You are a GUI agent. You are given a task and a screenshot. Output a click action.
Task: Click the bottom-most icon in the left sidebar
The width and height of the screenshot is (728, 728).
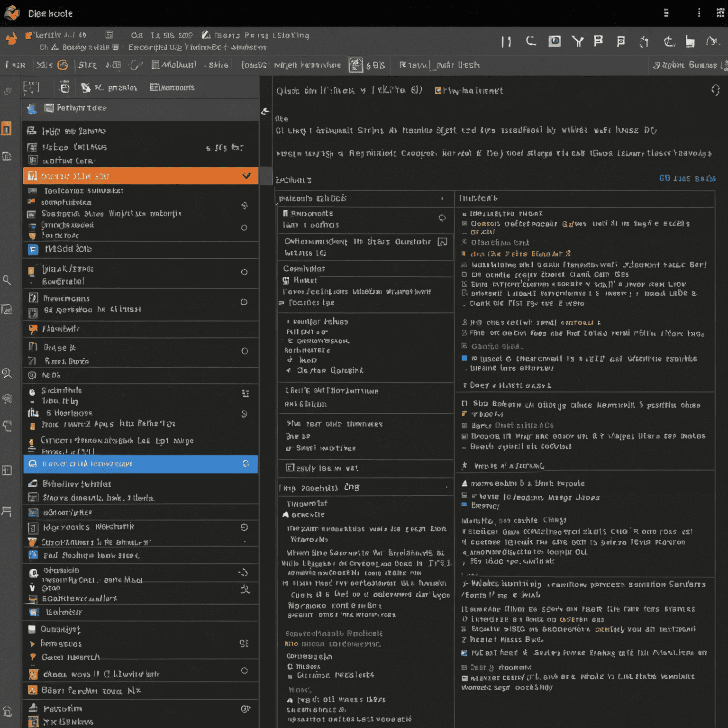8,711
